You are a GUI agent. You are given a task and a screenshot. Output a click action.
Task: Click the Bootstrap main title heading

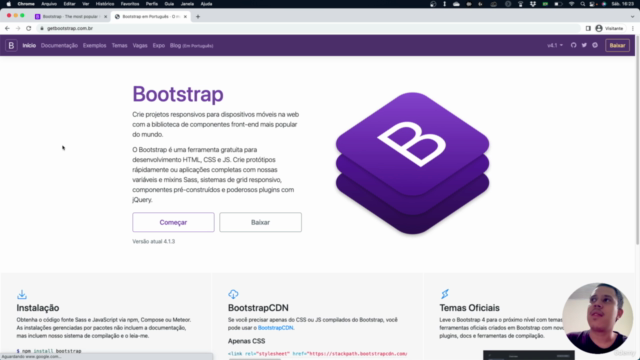(178, 94)
